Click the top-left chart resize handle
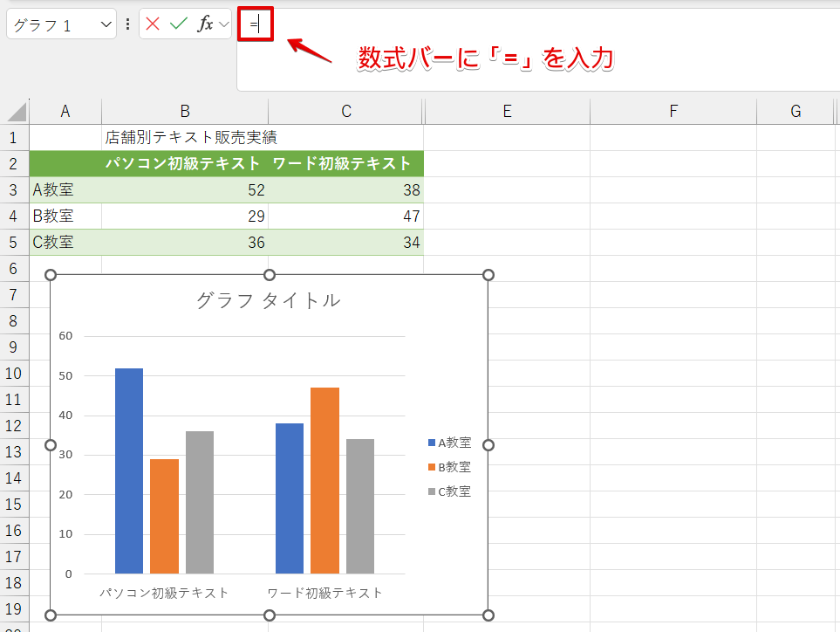Image resolution: width=840 pixels, height=632 pixels. click(51, 275)
